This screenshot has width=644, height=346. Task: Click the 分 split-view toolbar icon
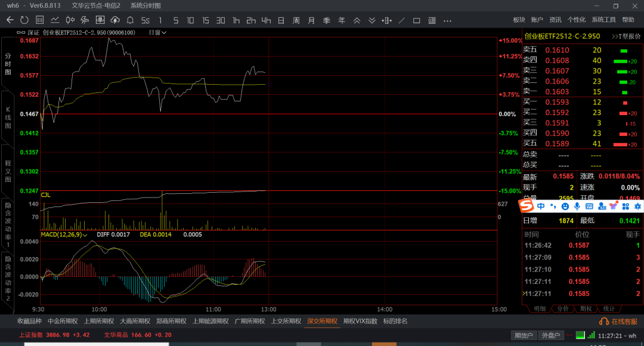[85, 20]
